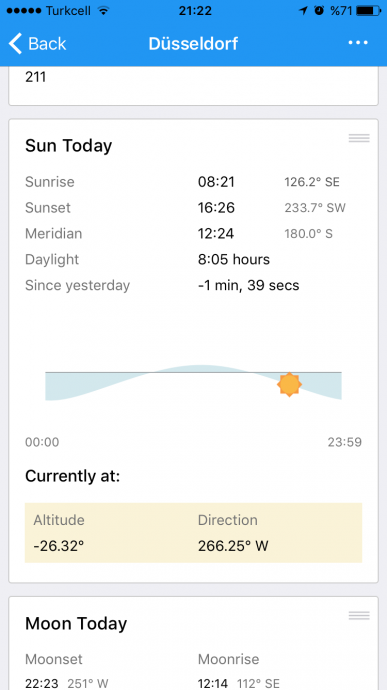Tap the Back text button

[x=47, y=44]
